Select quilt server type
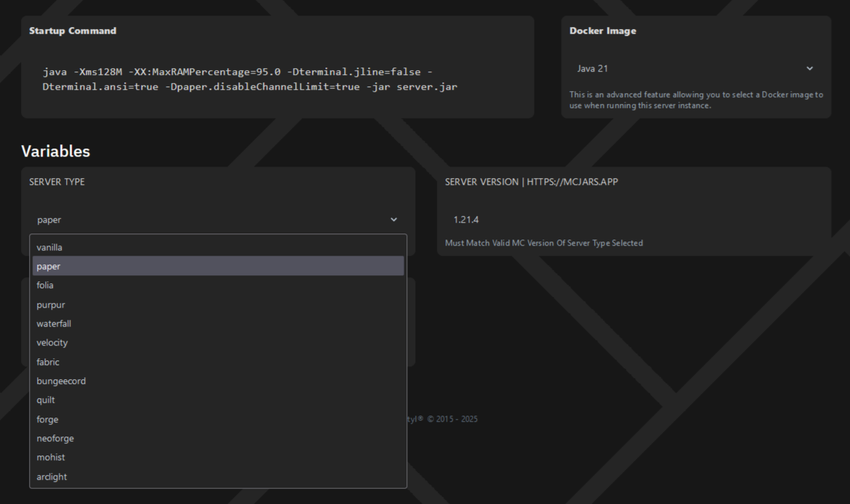Screen dimensions: 850x504 (x=218, y=399)
